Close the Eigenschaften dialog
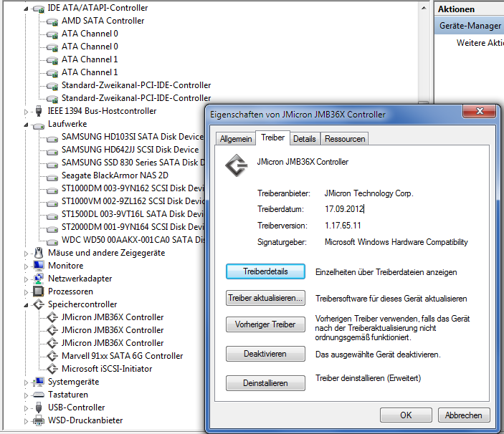The image size is (504, 434). [479, 112]
